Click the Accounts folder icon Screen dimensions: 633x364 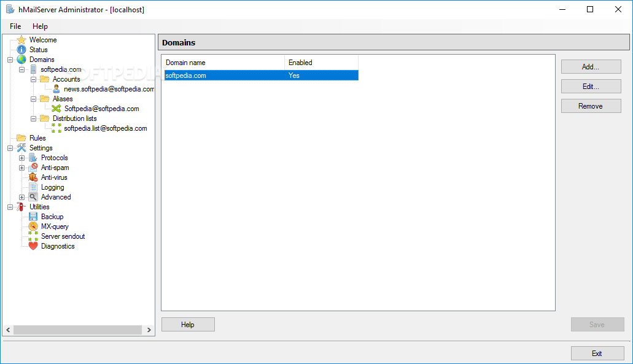pyautogui.click(x=44, y=79)
